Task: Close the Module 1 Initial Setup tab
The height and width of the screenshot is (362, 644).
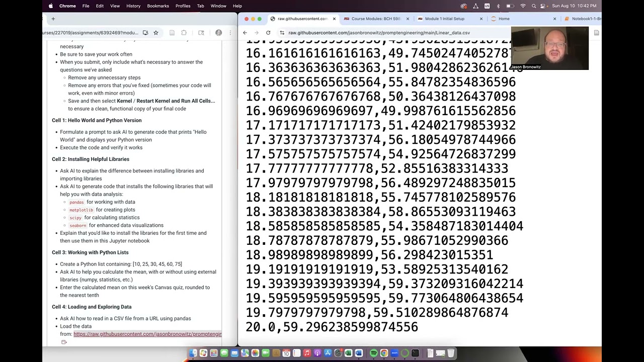Action: coord(481,19)
